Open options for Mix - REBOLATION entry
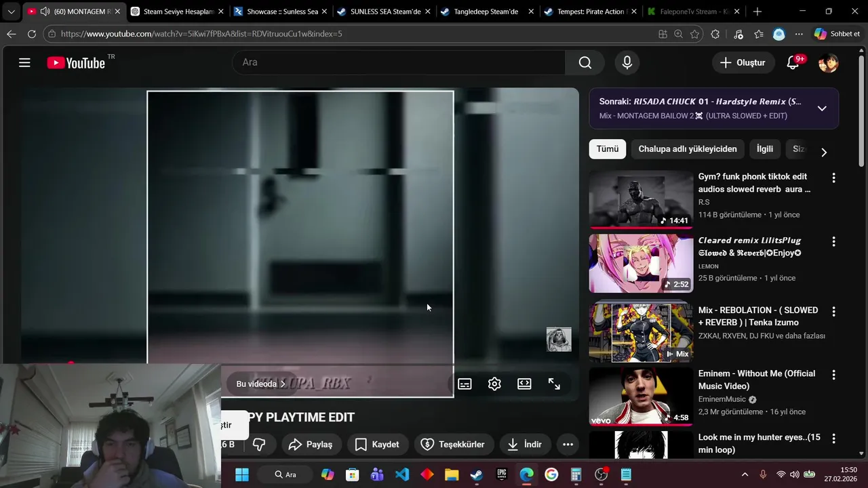The image size is (868, 488). point(833,311)
